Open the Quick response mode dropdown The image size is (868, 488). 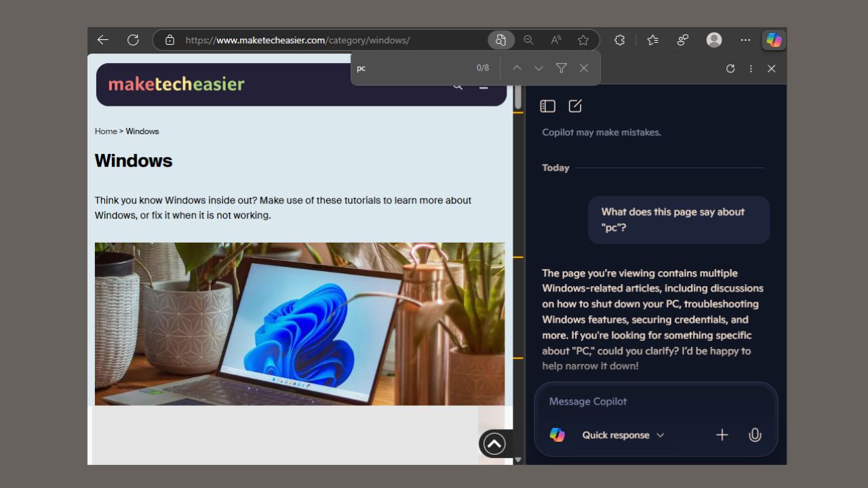[623, 434]
